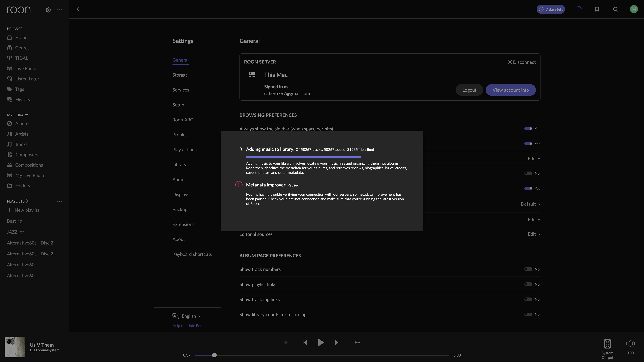This screenshot has height=362, width=644.
Task: Open the play queue icon
Action: tap(357, 342)
